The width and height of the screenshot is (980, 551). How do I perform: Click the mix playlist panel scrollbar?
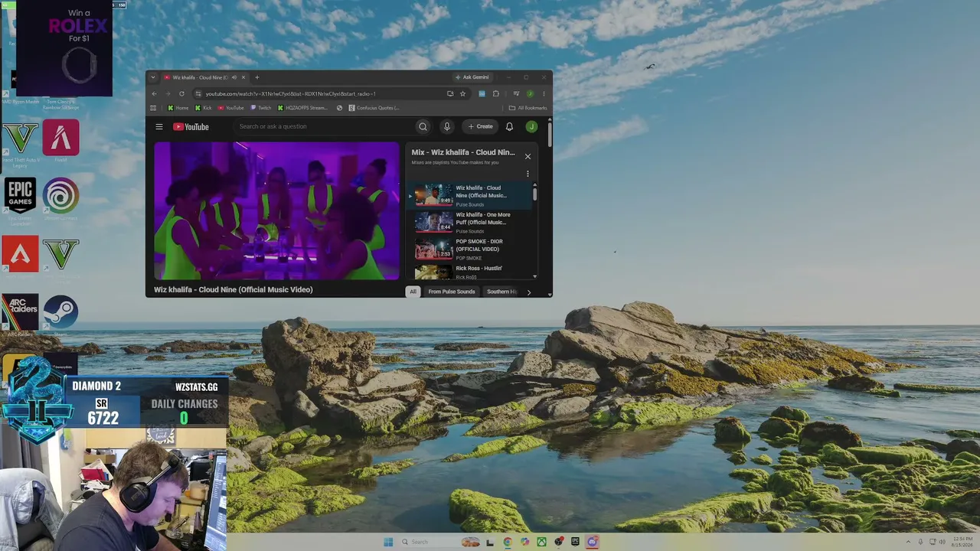tap(534, 194)
